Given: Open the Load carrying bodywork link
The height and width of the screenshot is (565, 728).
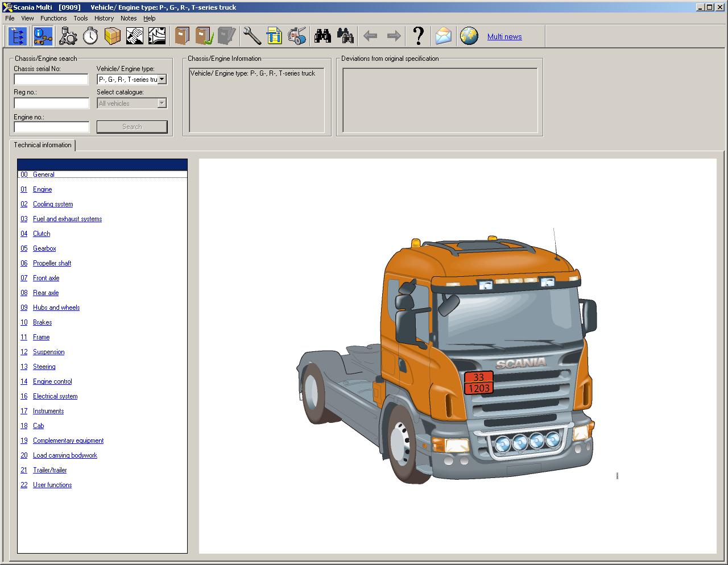Looking at the screenshot, I should tap(65, 455).
